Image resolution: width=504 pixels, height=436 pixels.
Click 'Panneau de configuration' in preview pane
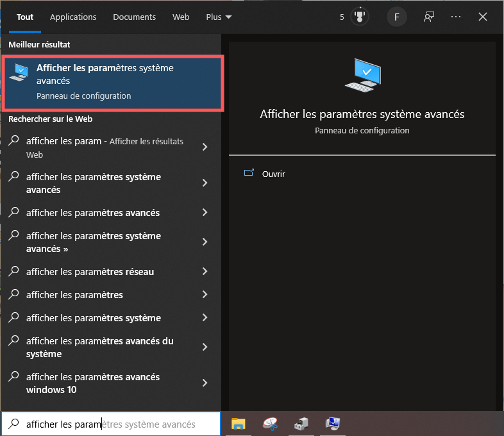[x=362, y=130]
